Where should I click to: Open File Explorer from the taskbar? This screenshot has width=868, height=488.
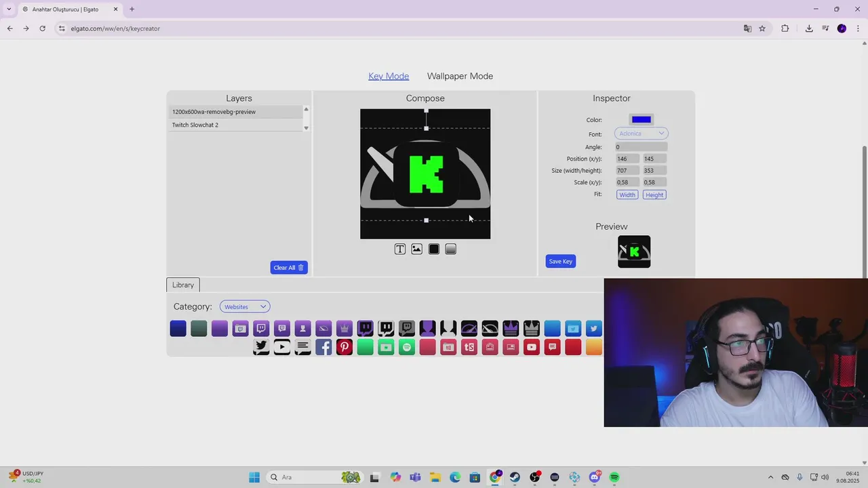point(435,477)
